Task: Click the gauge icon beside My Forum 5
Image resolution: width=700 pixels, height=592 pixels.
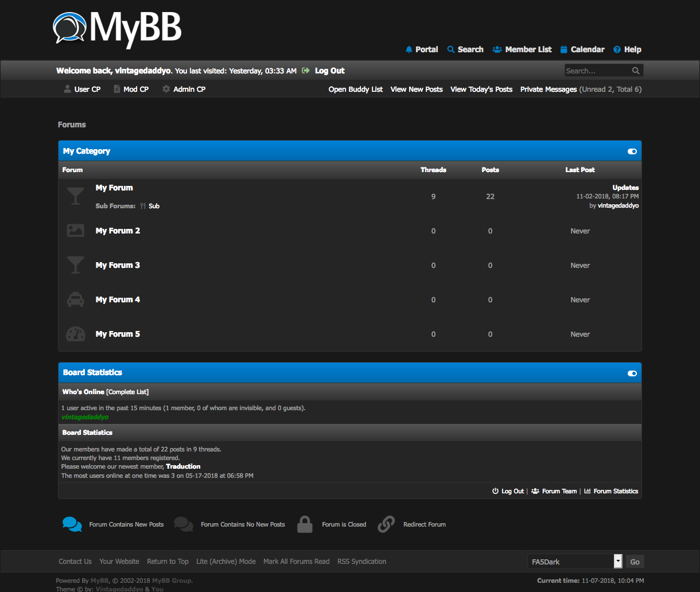Action: (75, 334)
